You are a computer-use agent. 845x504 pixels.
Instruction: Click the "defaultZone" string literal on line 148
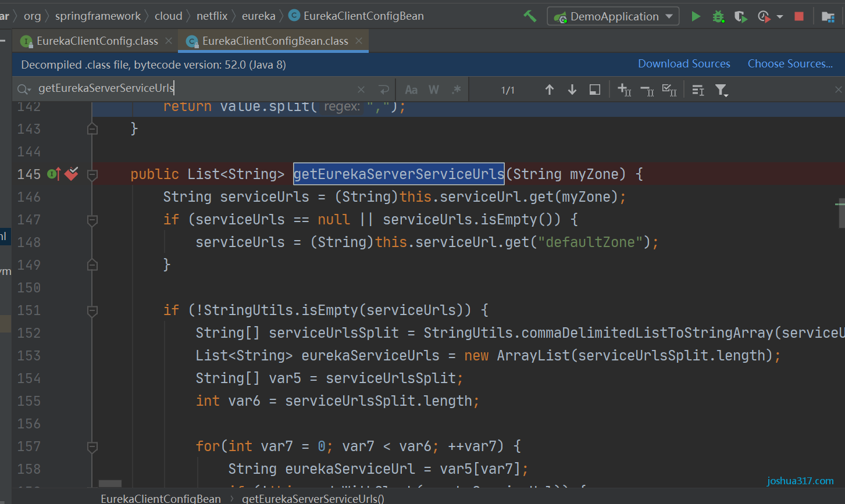[x=590, y=242]
